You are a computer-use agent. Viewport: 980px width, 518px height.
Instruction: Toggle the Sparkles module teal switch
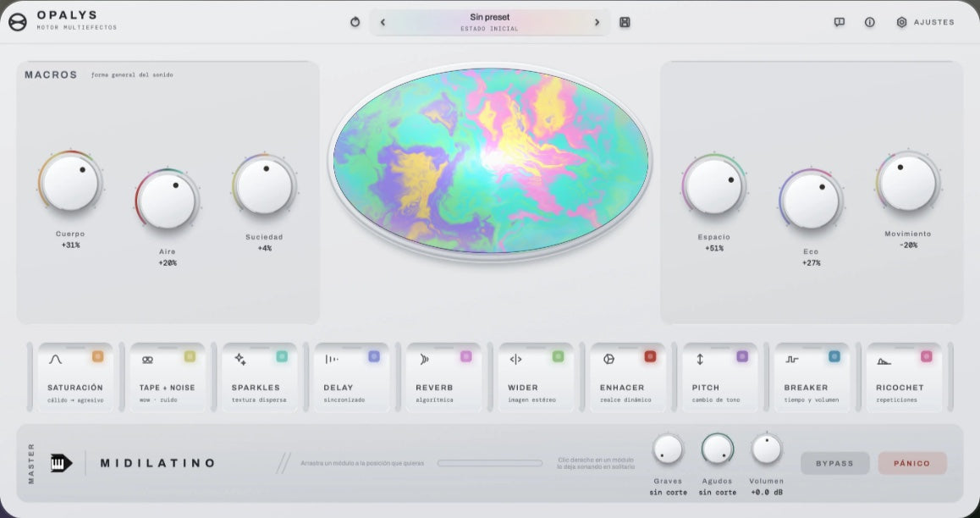(x=282, y=356)
